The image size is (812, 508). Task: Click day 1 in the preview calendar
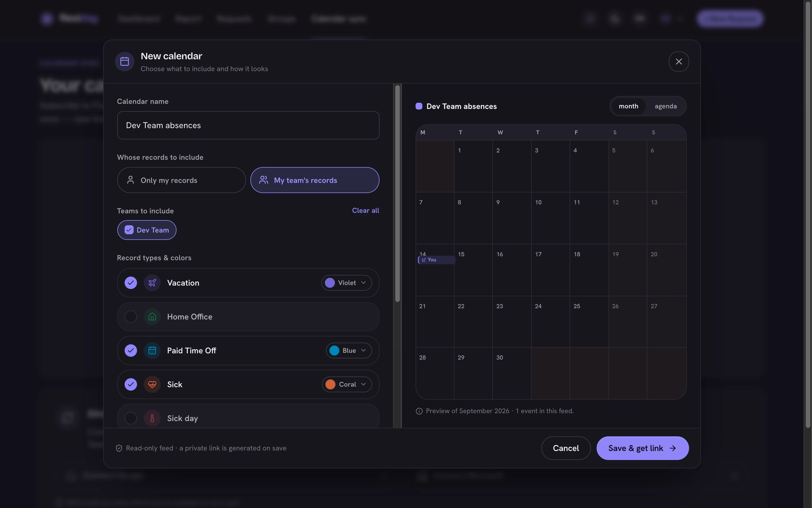[x=473, y=166]
